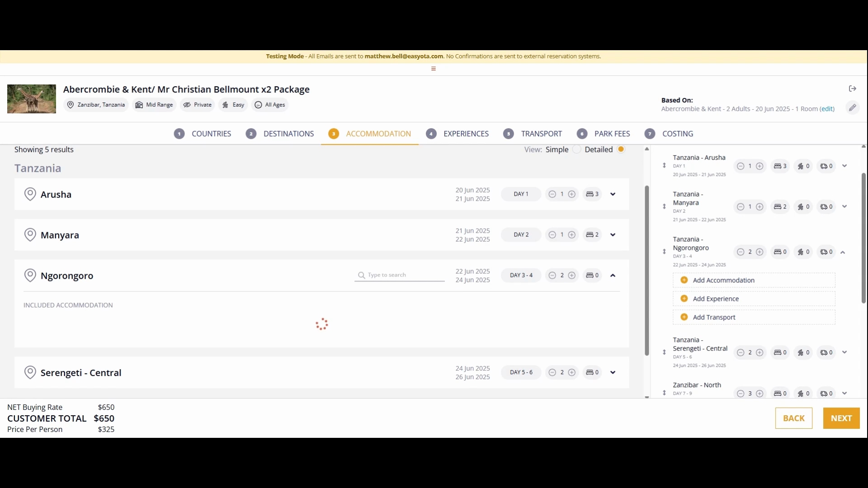Click the bed icon in Ngorongoro main row
The height and width of the screenshot is (488, 868).
[x=592, y=276]
